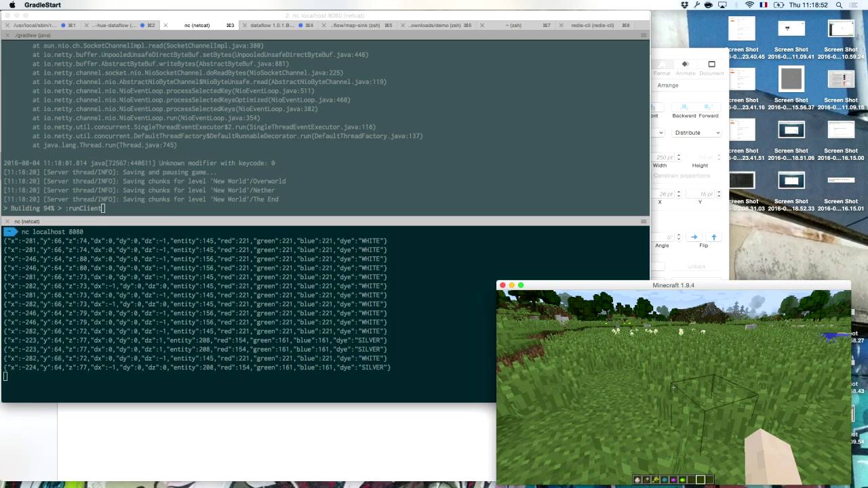Click the java.lang.Thread.run stack trace line
Screen dimensions: 868x488
(104, 145)
